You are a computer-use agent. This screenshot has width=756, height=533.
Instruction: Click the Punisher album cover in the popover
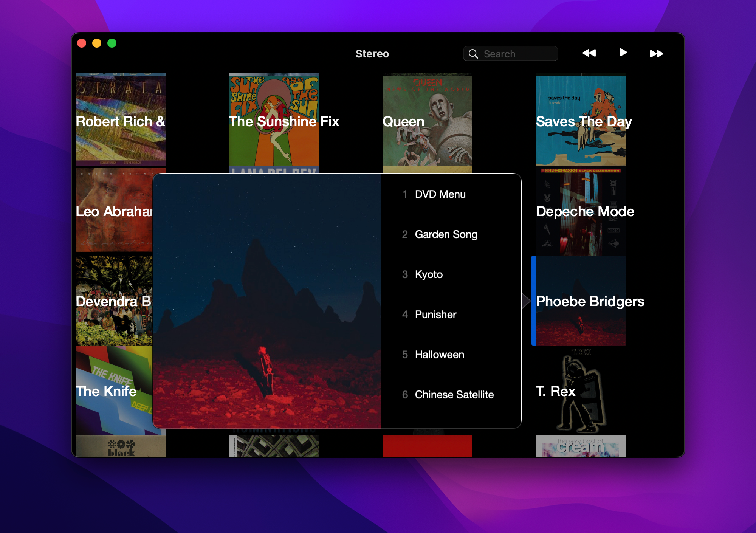pyautogui.click(x=267, y=301)
